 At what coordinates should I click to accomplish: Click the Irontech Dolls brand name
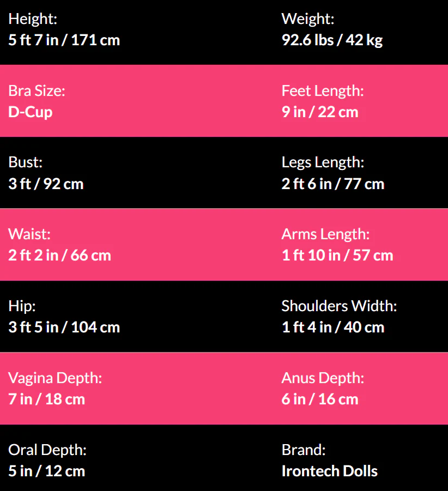pyautogui.click(x=329, y=471)
